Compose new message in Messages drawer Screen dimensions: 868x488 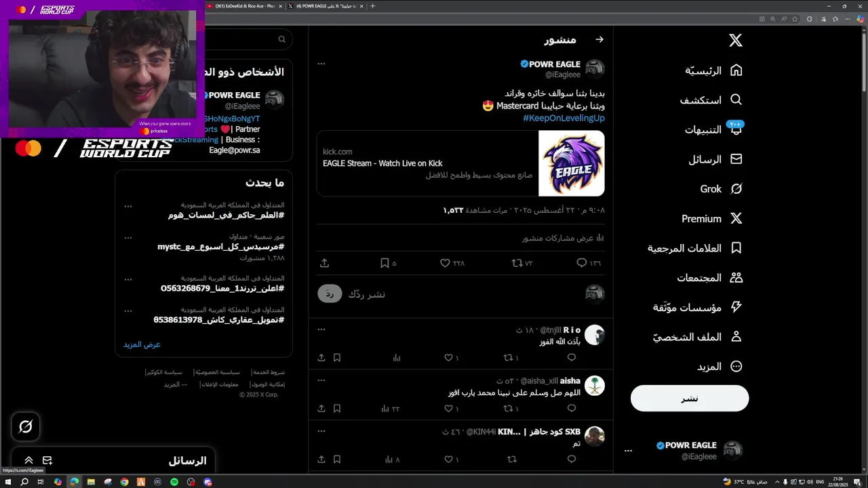47,460
